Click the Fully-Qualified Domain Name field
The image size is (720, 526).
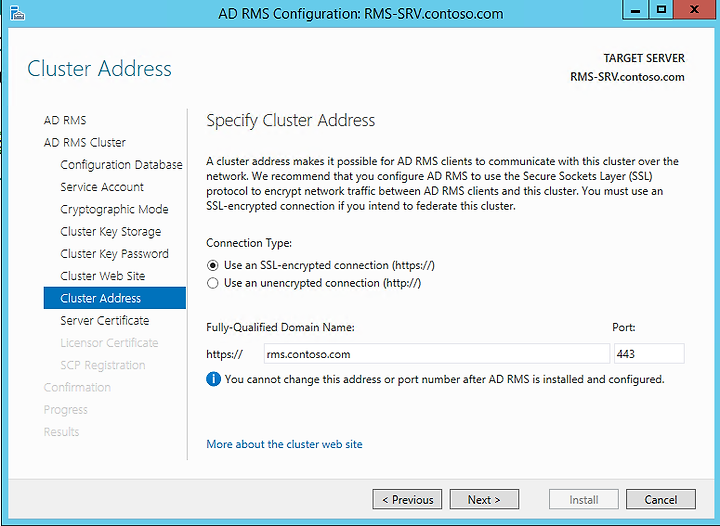coord(437,354)
